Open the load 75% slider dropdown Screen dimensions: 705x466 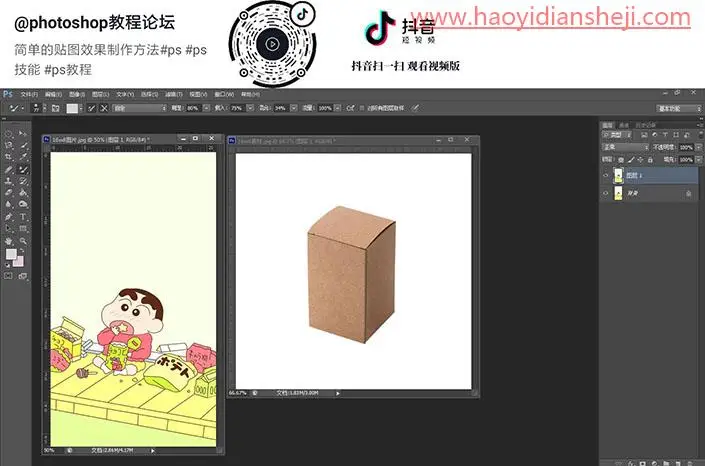pyautogui.click(x=250, y=108)
